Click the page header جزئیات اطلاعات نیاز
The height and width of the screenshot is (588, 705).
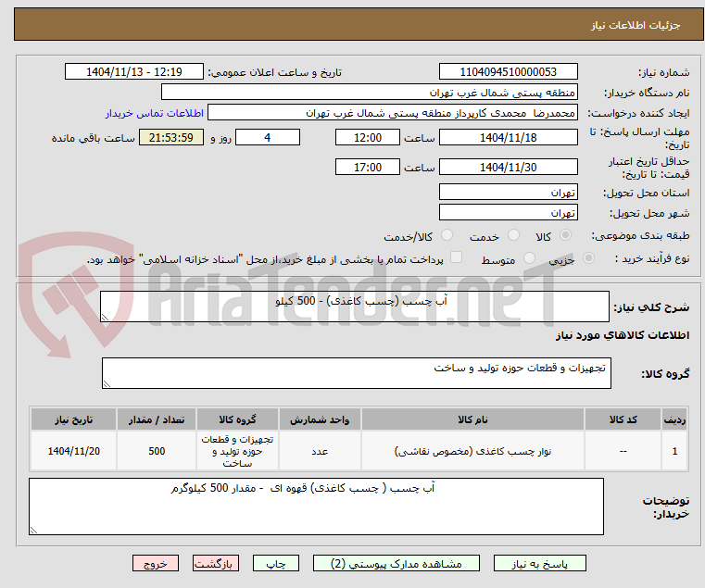point(635,25)
